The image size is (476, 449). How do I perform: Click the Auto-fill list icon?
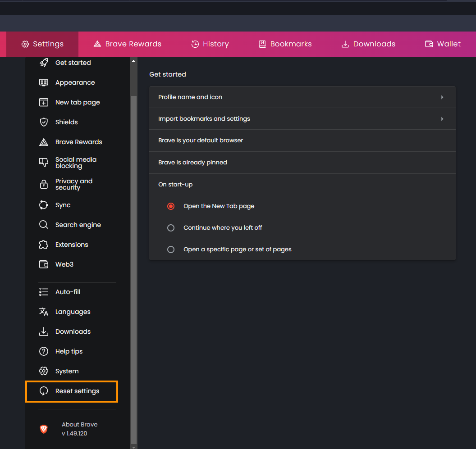(44, 292)
